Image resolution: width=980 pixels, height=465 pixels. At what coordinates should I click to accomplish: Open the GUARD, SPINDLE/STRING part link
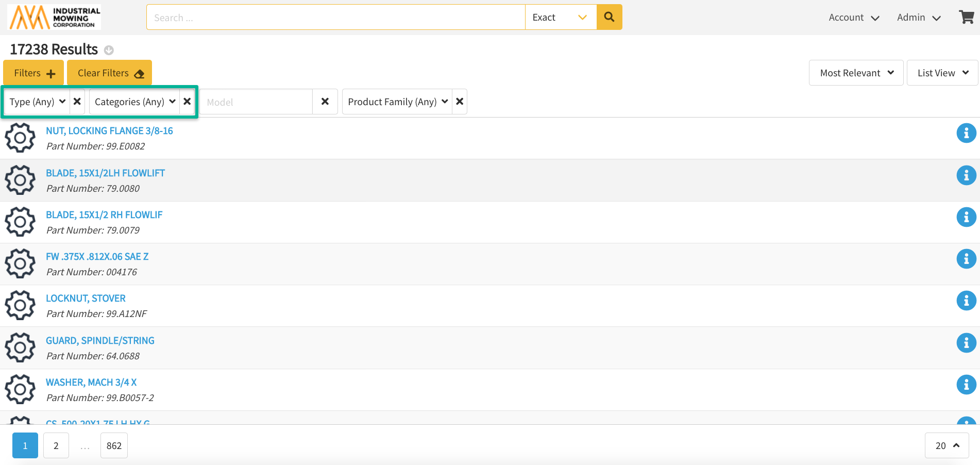click(x=100, y=340)
